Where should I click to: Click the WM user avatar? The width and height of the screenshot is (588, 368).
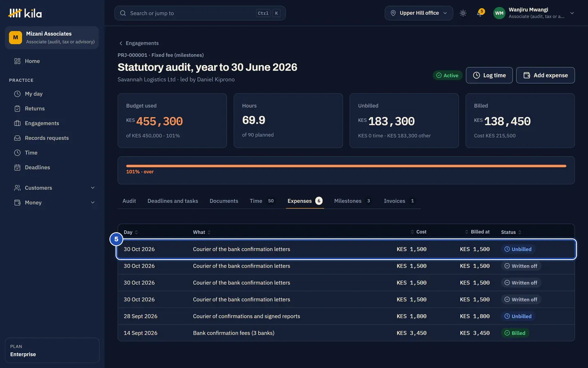pyautogui.click(x=499, y=13)
